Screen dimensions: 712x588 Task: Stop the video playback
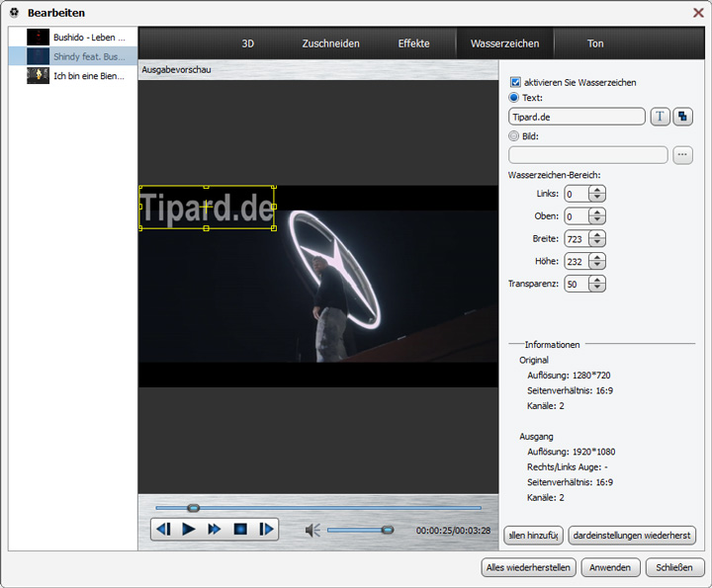pos(240,529)
